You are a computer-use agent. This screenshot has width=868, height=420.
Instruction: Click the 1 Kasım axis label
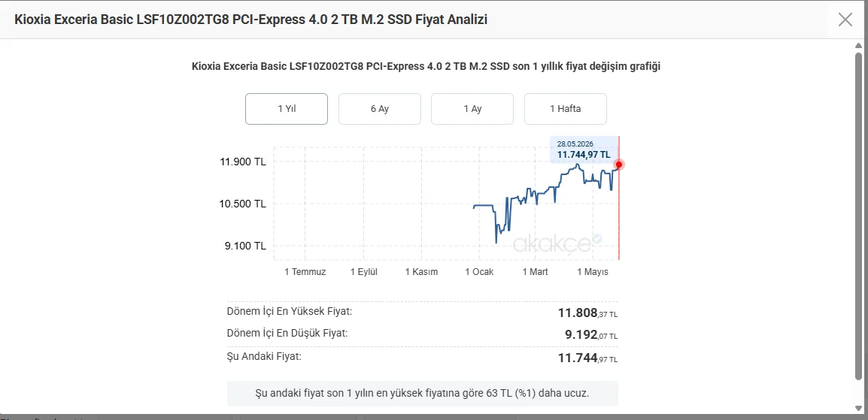pyautogui.click(x=422, y=272)
